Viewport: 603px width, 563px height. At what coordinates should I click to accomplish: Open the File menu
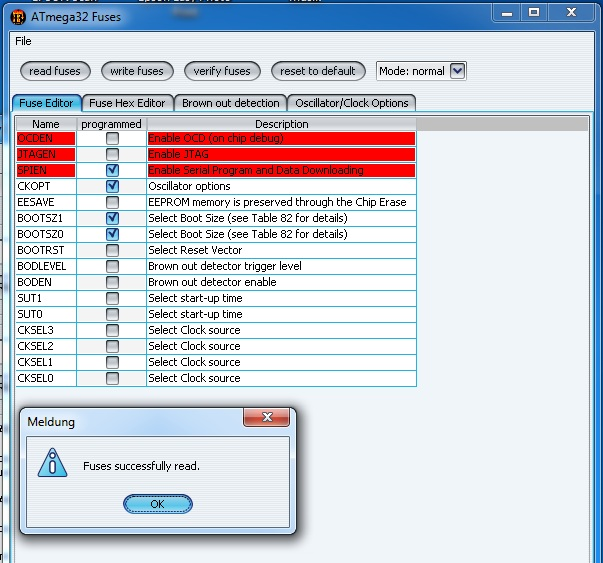coord(23,41)
